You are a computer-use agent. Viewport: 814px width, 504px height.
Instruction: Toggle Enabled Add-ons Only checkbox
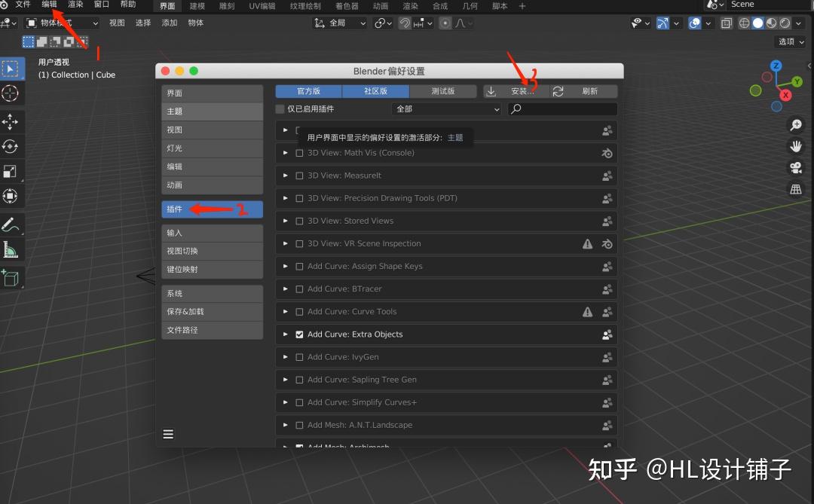click(x=280, y=109)
